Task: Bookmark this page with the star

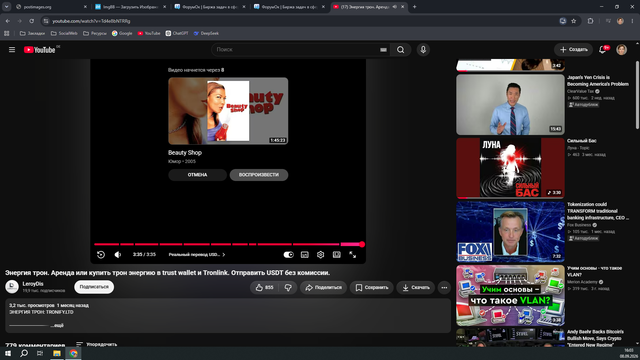Action: pyautogui.click(x=573, y=21)
